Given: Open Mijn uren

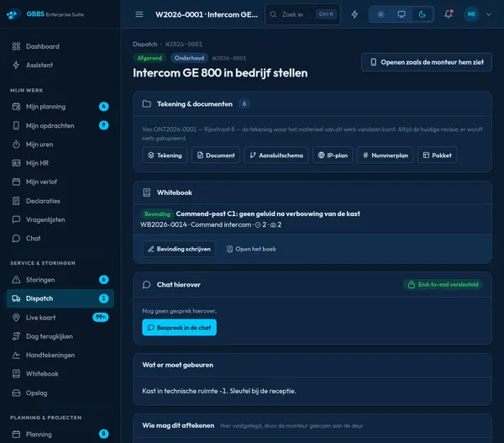Looking at the screenshot, I should pyautogui.click(x=60, y=145).
